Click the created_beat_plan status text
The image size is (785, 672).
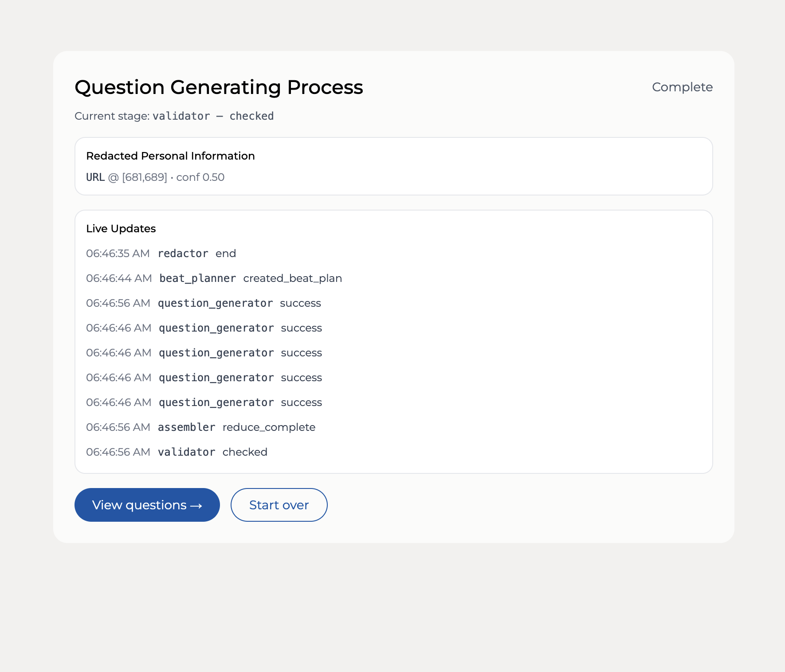tap(292, 278)
